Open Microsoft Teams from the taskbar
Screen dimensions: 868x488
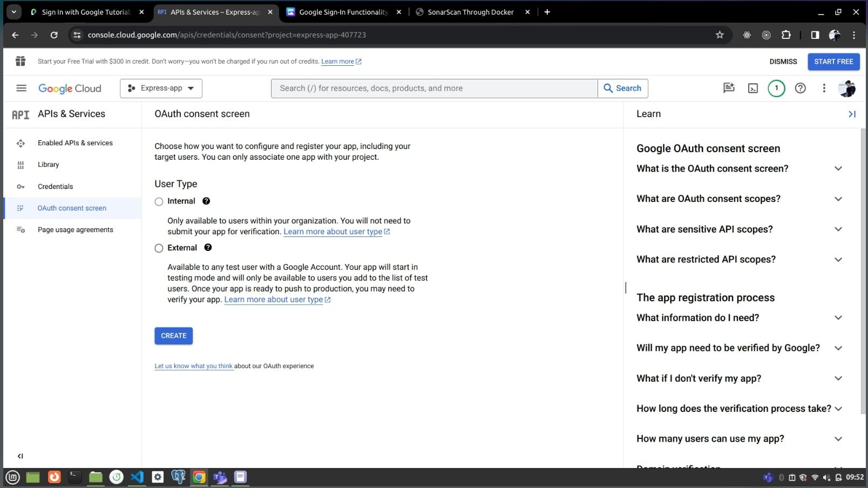coord(220,477)
